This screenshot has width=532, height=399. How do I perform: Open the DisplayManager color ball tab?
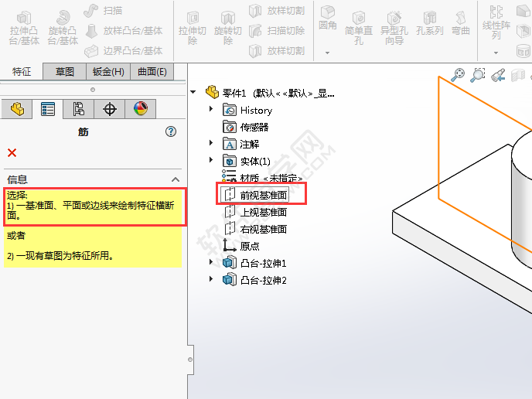tap(141, 109)
